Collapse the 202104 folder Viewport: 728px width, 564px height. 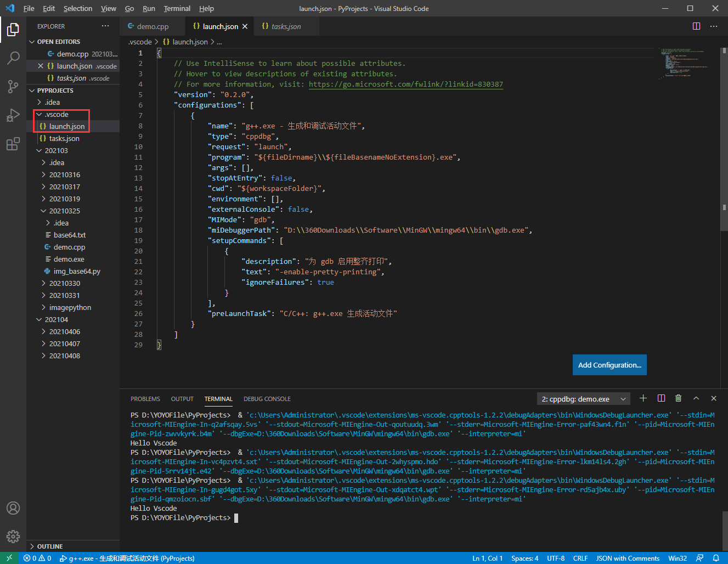56,319
